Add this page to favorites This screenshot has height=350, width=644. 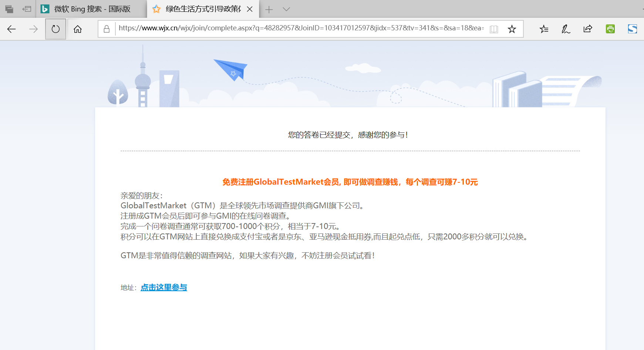click(x=512, y=29)
